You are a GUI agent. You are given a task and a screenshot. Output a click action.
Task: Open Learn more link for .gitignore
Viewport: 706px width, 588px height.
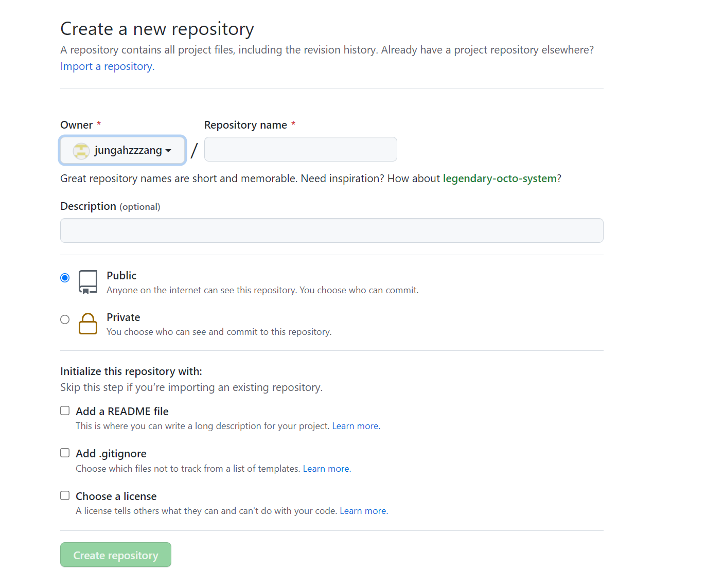click(x=326, y=469)
